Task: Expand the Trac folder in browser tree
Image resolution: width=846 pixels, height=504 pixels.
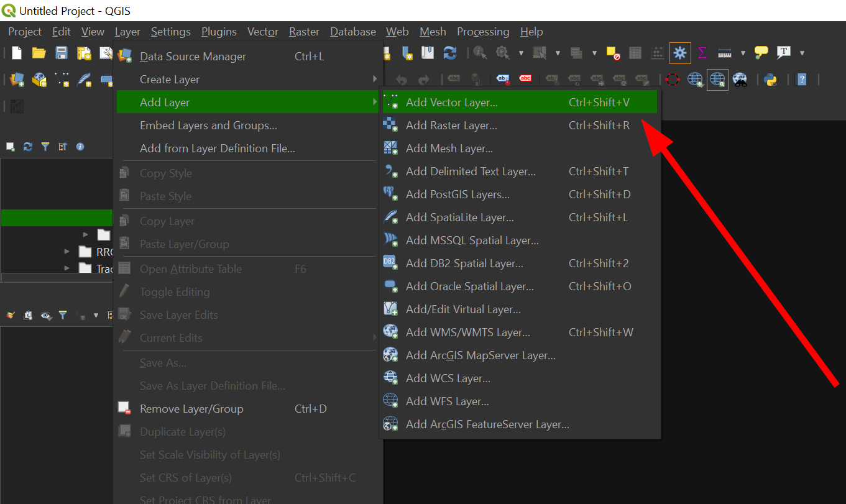Action: click(x=67, y=268)
